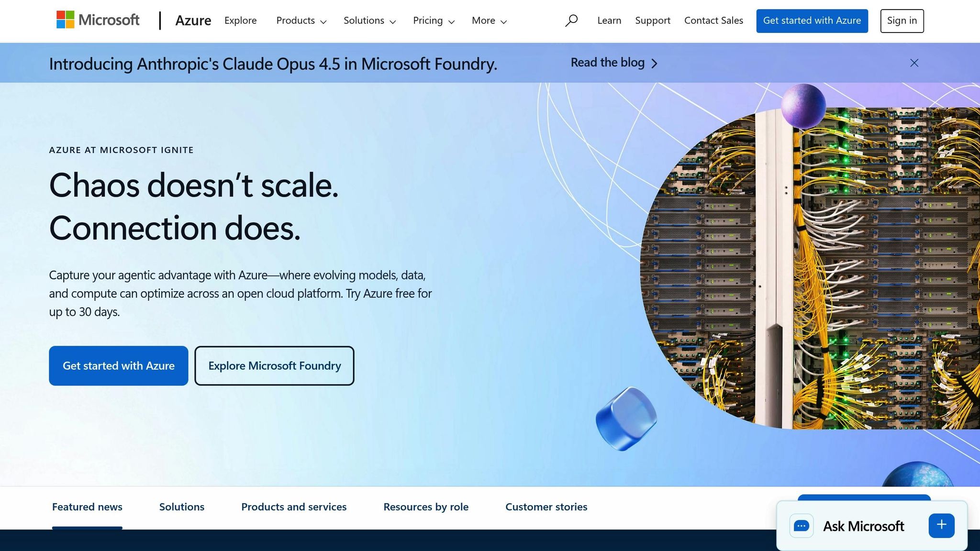Screen dimensions: 980x551
Task: Click Explore Microsoft Foundry
Action: click(274, 365)
